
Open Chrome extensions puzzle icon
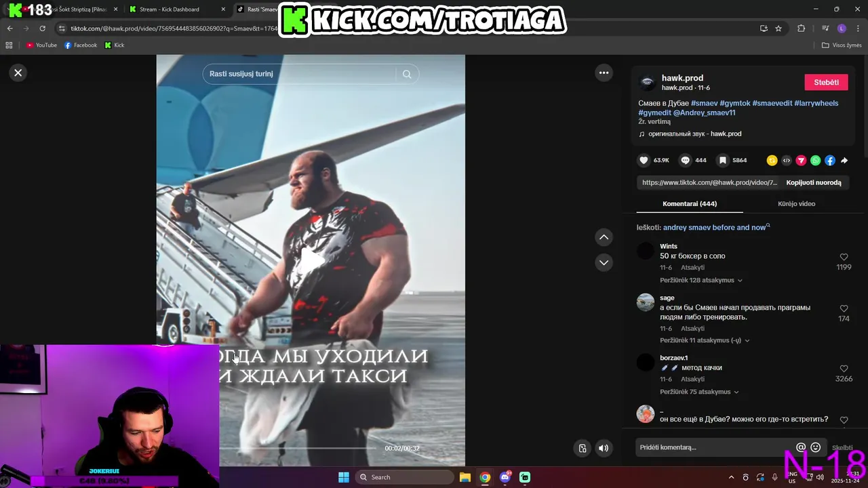pyautogui.click(x=801, y=28)
